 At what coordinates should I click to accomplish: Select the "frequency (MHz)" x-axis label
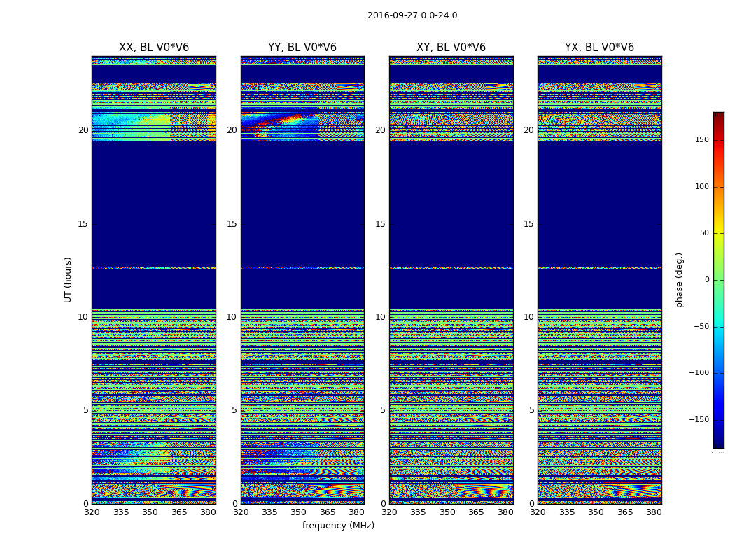pos(338,526)
